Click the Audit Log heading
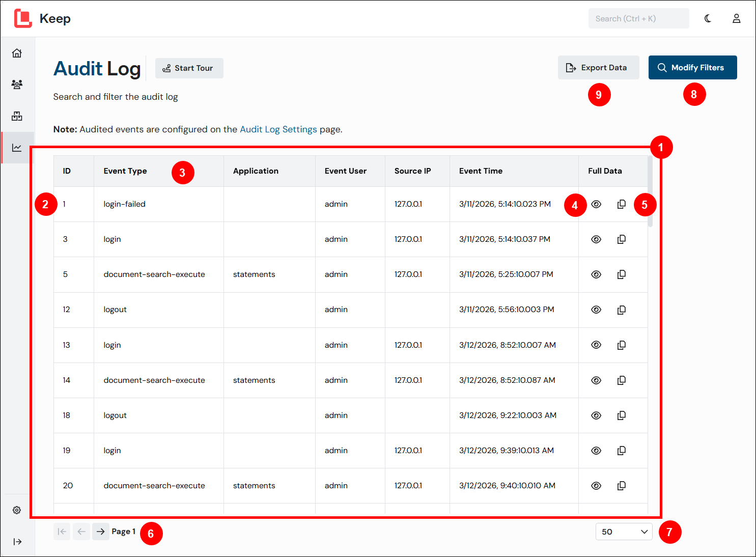 pos(97,68)
